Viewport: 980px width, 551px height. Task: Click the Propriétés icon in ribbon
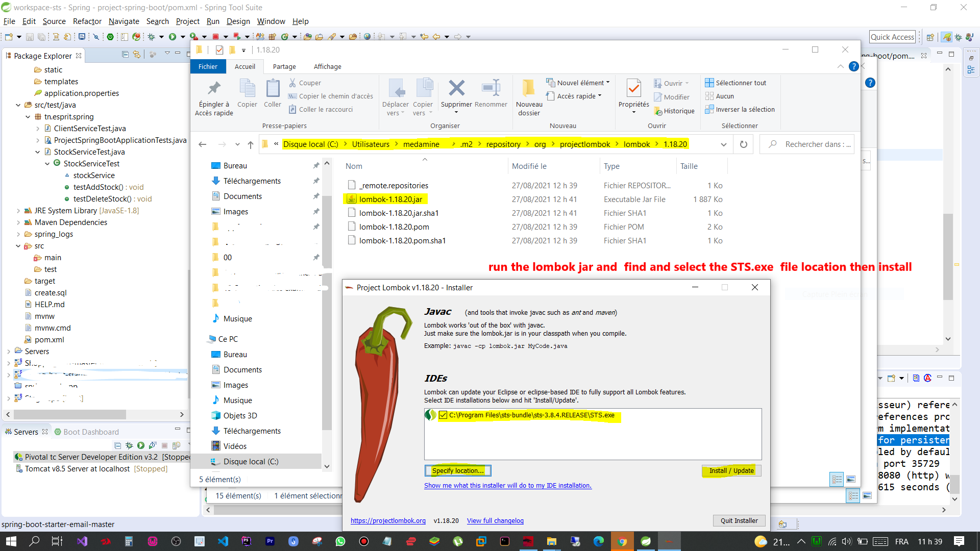click(633, 89)
